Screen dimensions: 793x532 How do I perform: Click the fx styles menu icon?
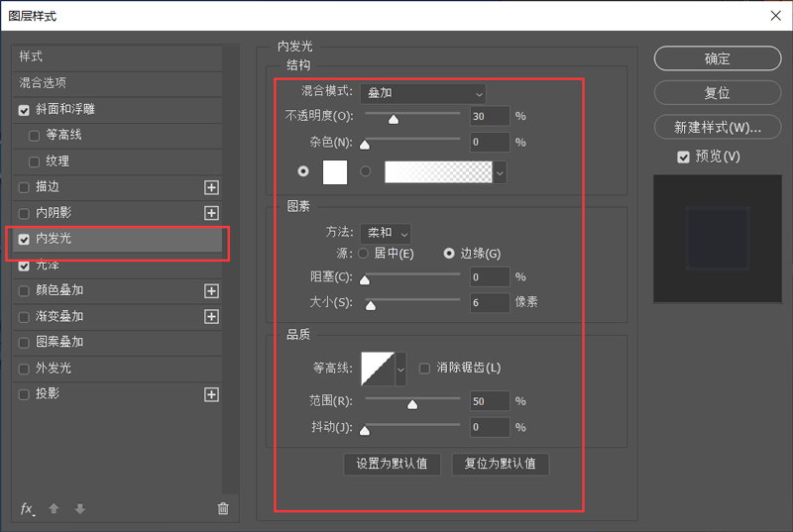28,508
